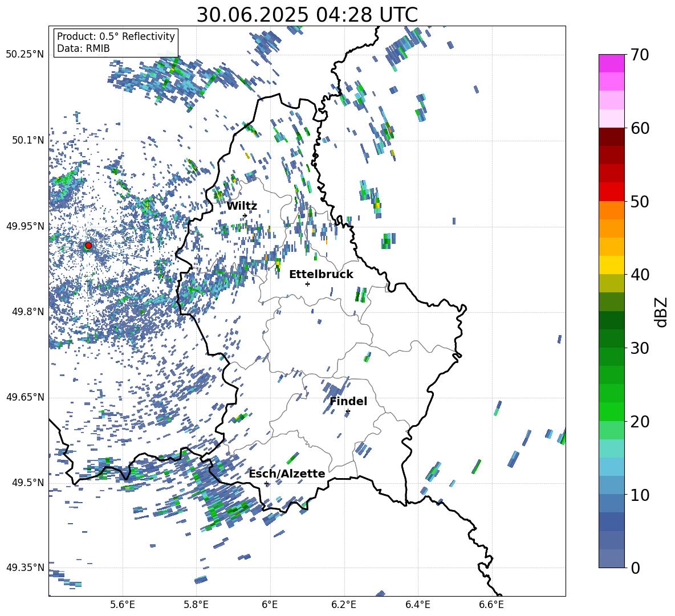This screenshot has width=675, height=616.
Task: Click the colorbar tick label 30
Action: 640,348
